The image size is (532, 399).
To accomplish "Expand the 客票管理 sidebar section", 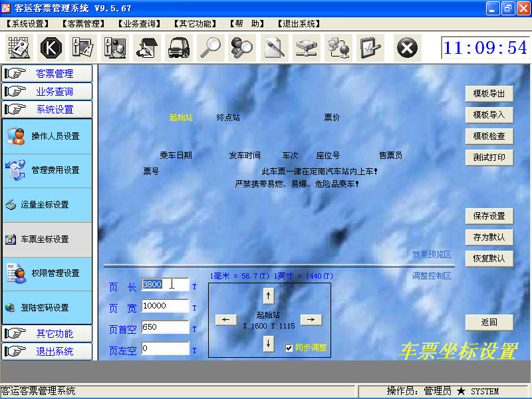I will [47, 73].
